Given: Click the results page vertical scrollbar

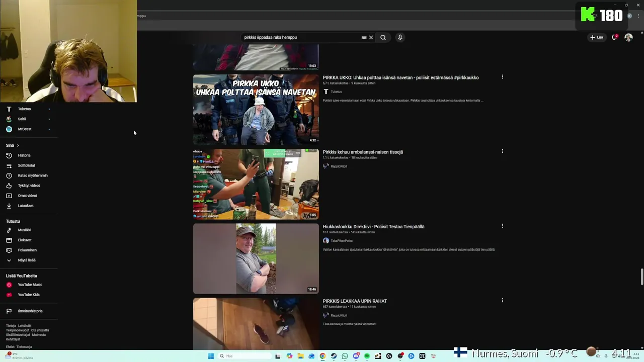Looking at the screenshot, I should [641, 277].
